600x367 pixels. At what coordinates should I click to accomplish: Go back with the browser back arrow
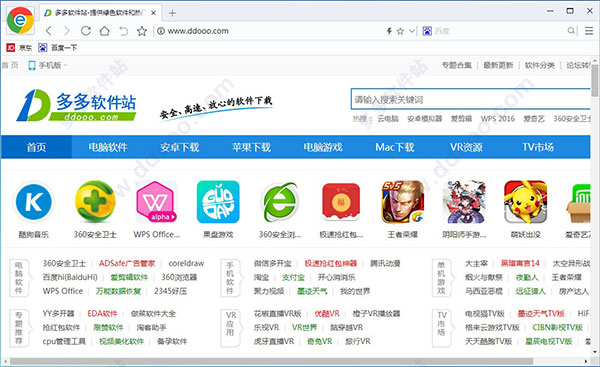(49, 31)
